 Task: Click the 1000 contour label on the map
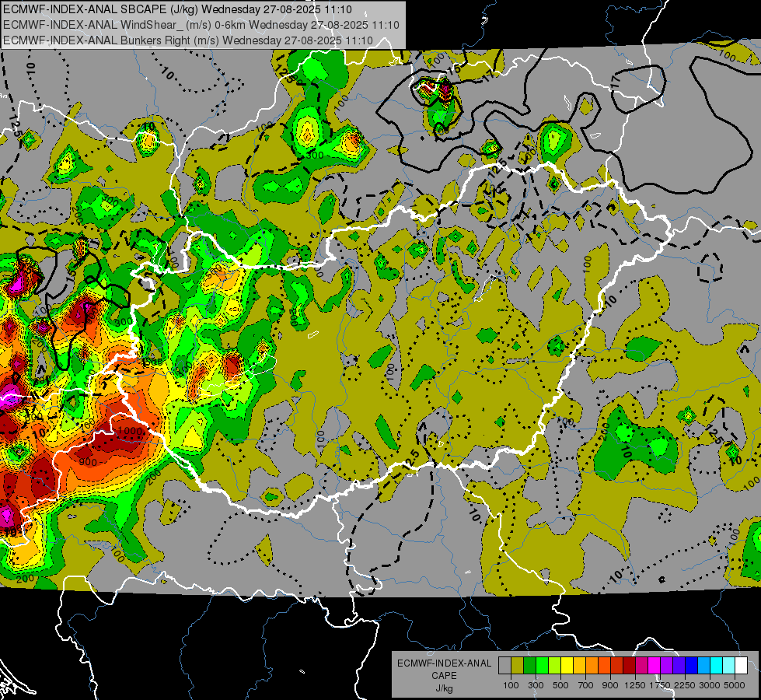(130, 431)
